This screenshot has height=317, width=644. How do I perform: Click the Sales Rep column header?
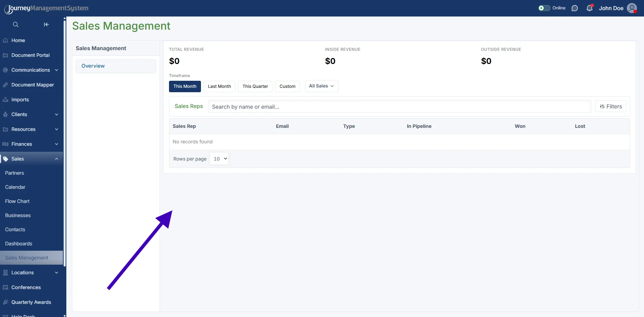pos(184,126)
